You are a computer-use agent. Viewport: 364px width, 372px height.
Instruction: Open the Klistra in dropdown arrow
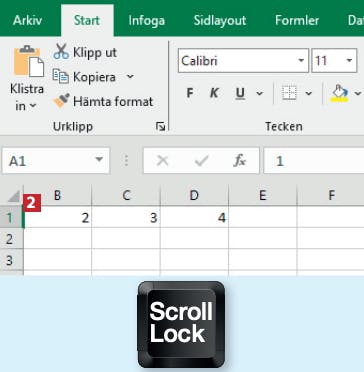33,106
